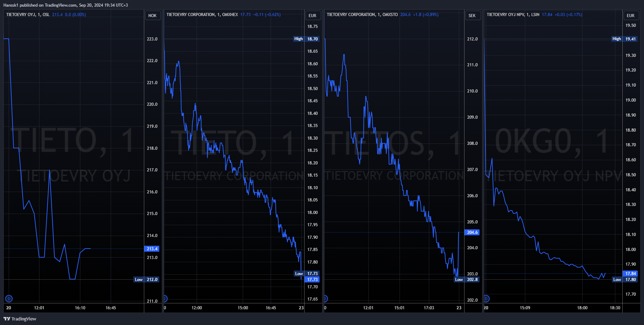
Task: Click the 16:45 time label on the OSL chart
Action: 111,308
